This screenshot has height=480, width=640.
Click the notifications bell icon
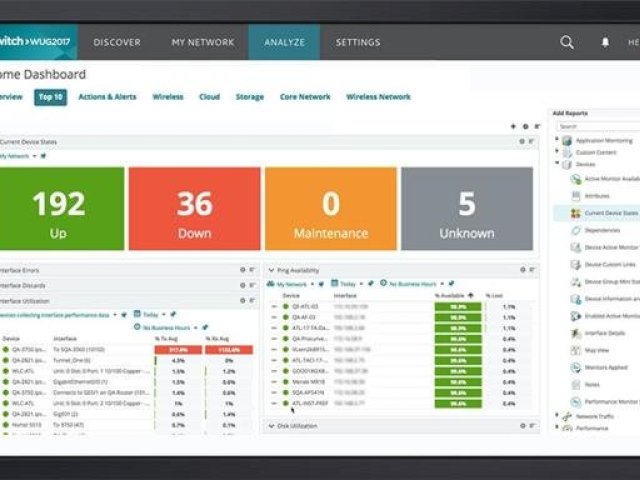click(605, 42)
